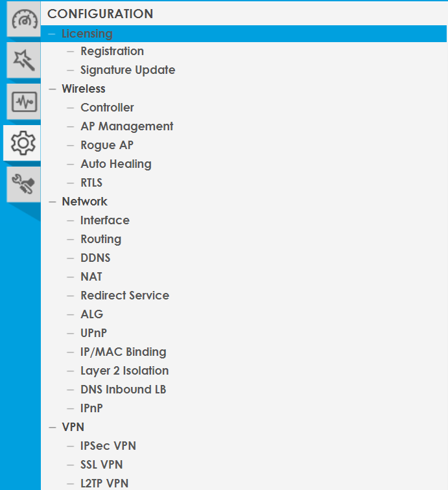The height and width of the screenshot is (490, 448).
Task: Collapse the Network section dash
Action: tap(53, 202)
